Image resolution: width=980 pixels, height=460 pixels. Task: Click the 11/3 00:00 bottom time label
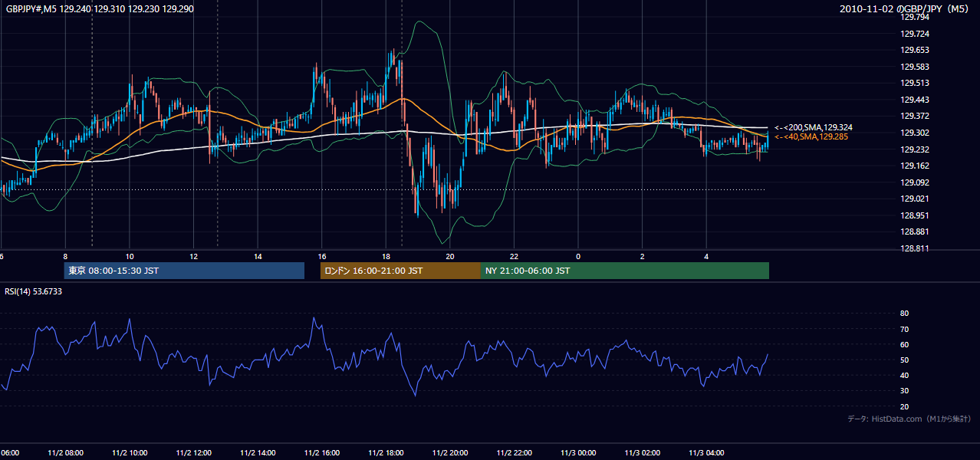pyautogui.click(x=579, y=453)
